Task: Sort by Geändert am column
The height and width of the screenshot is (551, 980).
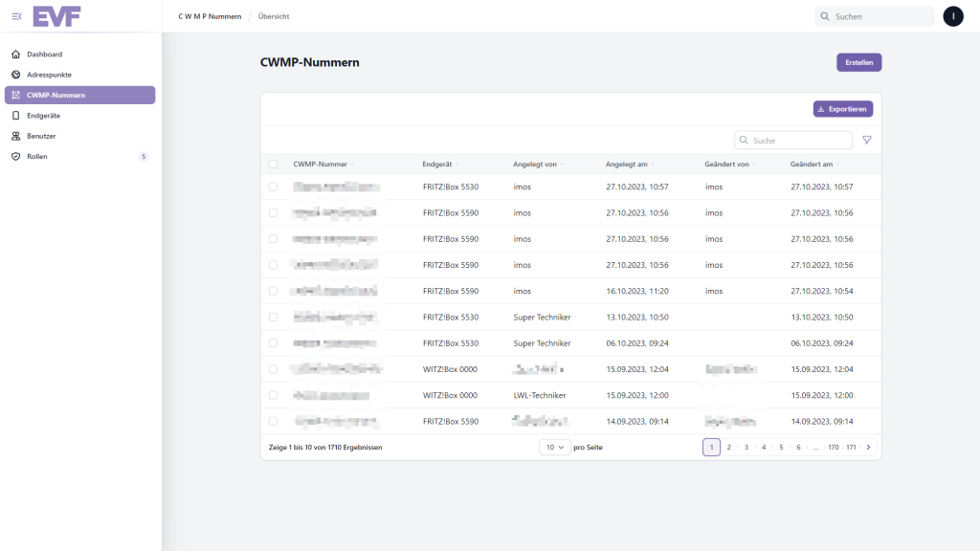Action: click(815, 165)
